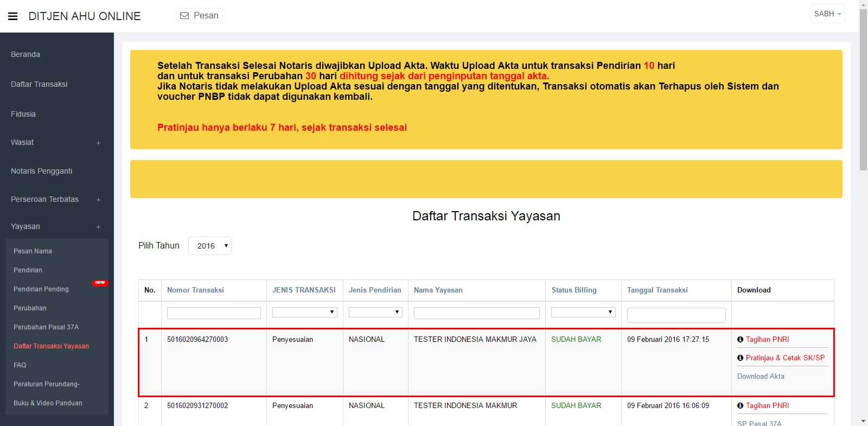Go to Beranda in sidebar
The image size is (868, 426).
pos(25,54)
